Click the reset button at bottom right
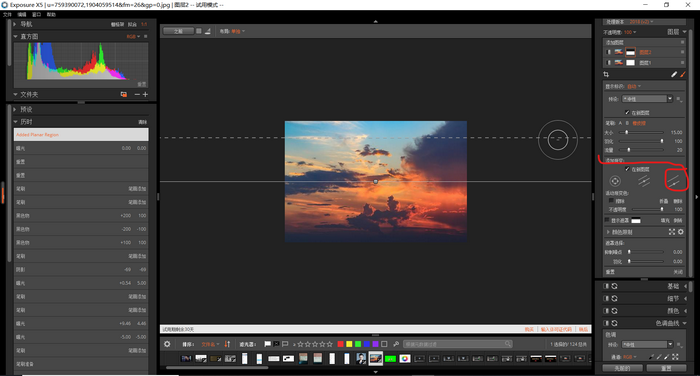This screenshot has width=700, height=376. (666, 368)
